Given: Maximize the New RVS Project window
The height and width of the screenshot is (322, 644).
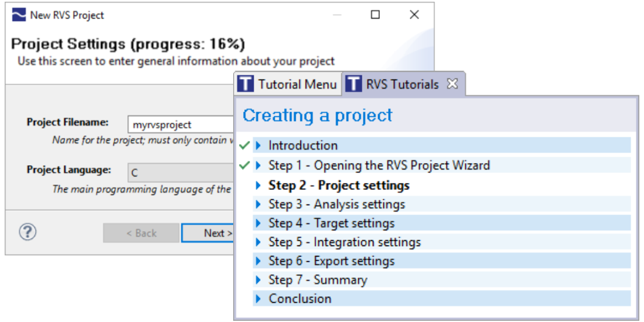Looking at the screenshot, I should (x=375, y=15).
